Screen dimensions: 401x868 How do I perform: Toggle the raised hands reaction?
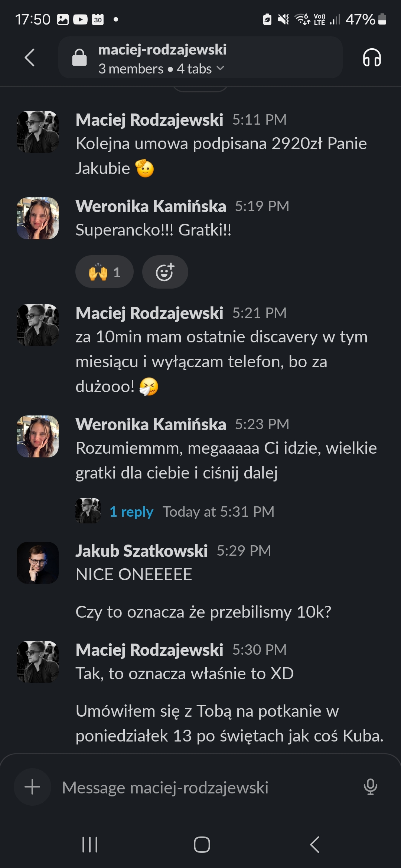pyautogui.click(x=104, y=272)
